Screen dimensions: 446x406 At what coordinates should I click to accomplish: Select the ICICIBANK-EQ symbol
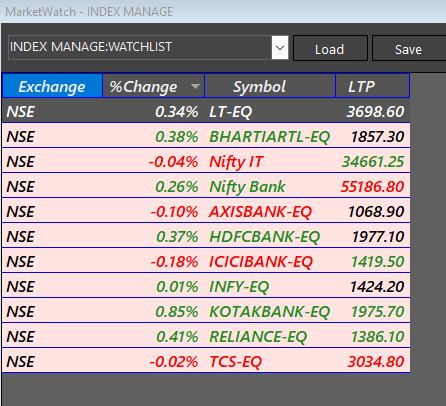click(x=261, y=262)
